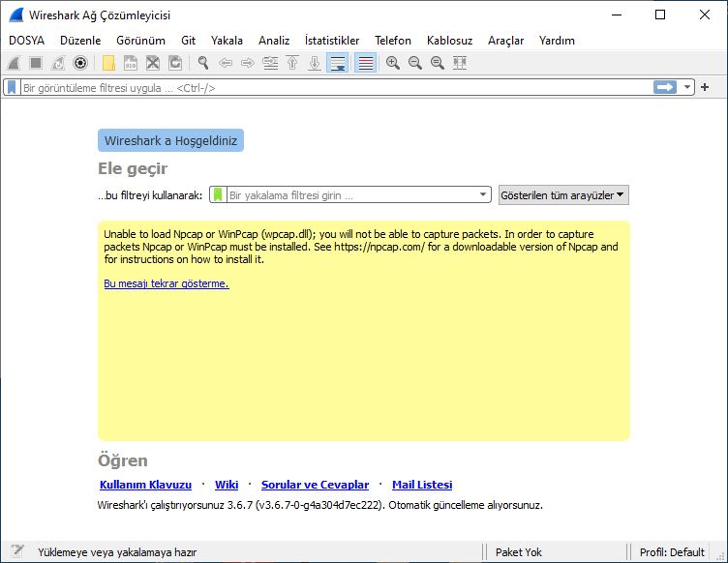Minimize the Wireshark window

click(x=617, y=15)
